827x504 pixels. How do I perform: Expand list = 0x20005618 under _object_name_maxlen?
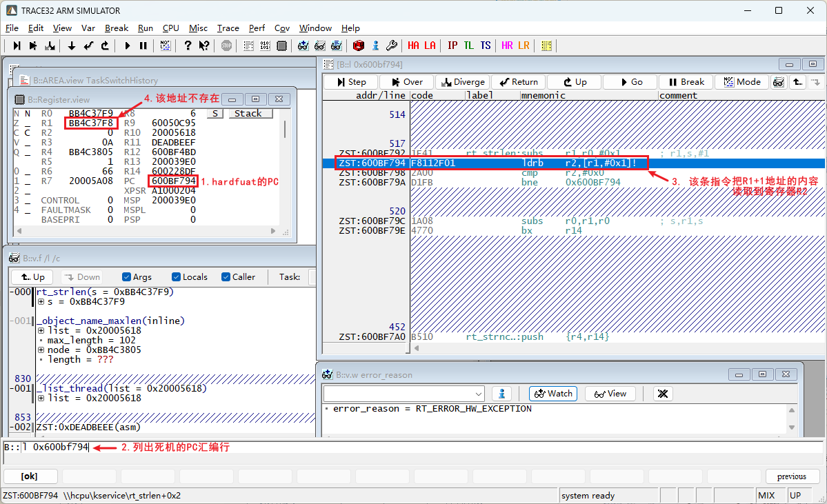click(41, 330)
